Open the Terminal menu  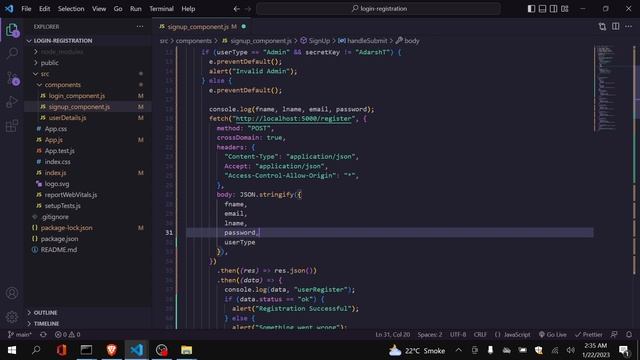(x=161, y=9)
